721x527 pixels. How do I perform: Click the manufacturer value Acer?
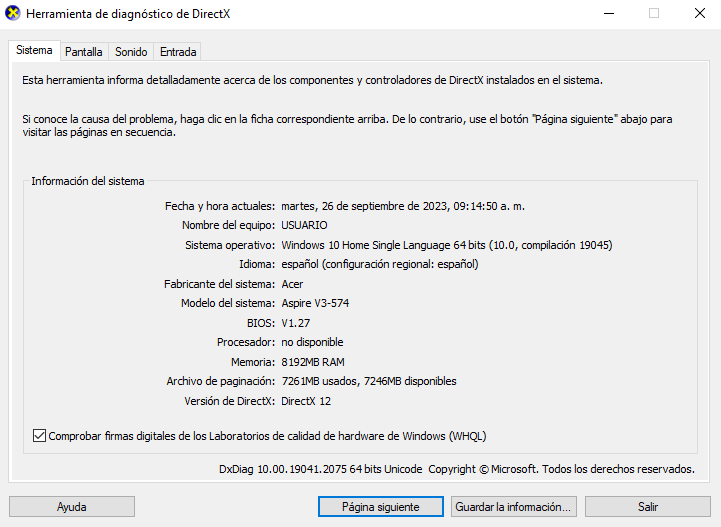(292, 284)
